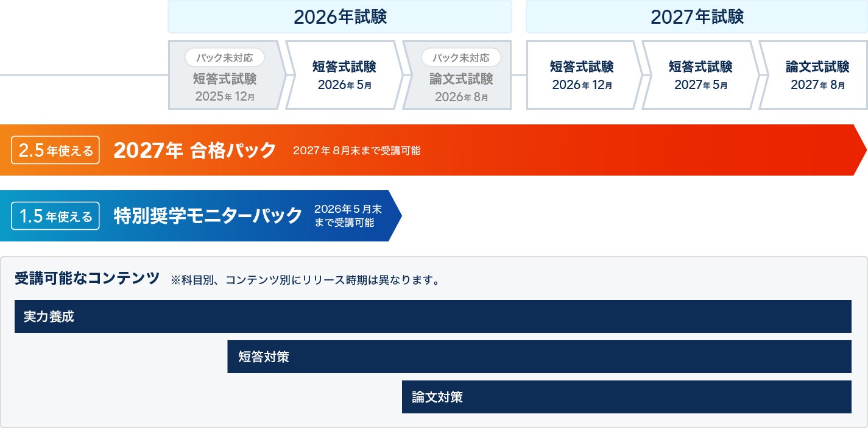Image resolution: width=868 pixels, height=428 pixels.
Task: Click the 2.5年使える badge
Action: pos(55,151)
